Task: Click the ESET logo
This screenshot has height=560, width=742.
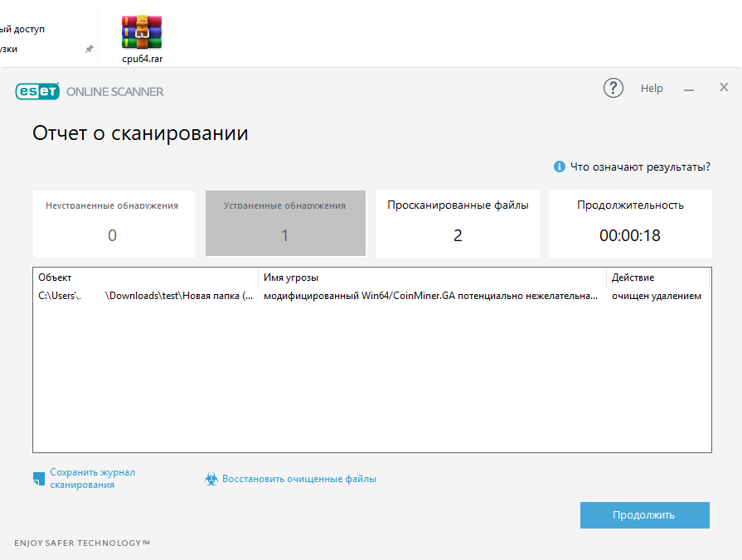Action: (37, 91)
